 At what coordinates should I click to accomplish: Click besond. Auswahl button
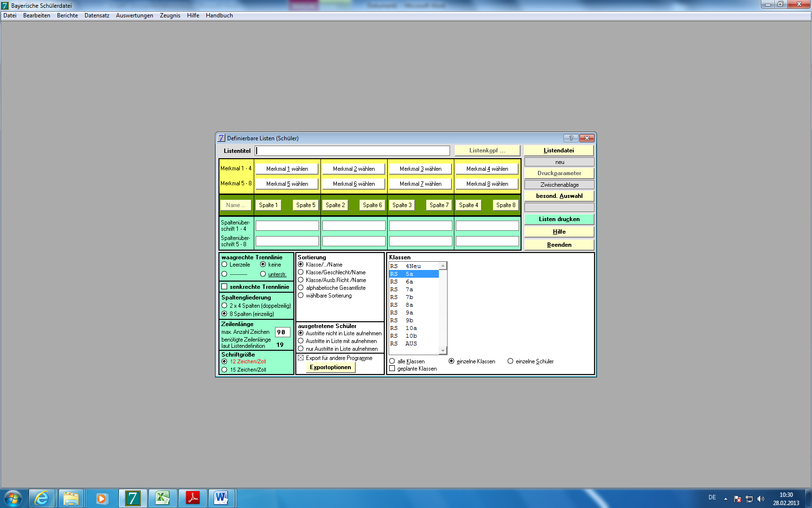559,196
